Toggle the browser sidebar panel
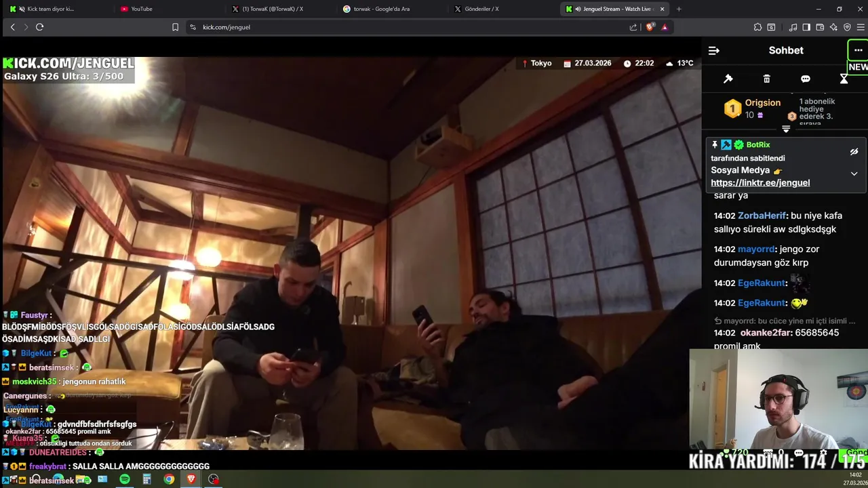The height and width of the screenshot is (488, 868). pos(806,27)
